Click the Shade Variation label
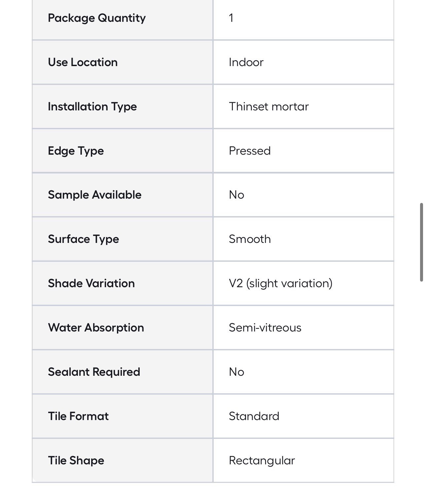This screenshot has width=426, height=504. coord(91,283)
